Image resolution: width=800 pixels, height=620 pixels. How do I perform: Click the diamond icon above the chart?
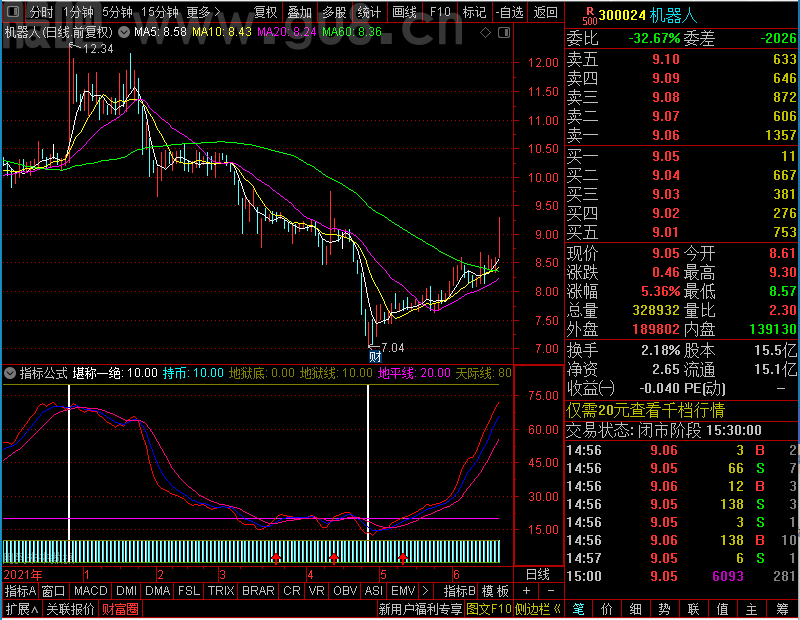(x=485, y=33)
